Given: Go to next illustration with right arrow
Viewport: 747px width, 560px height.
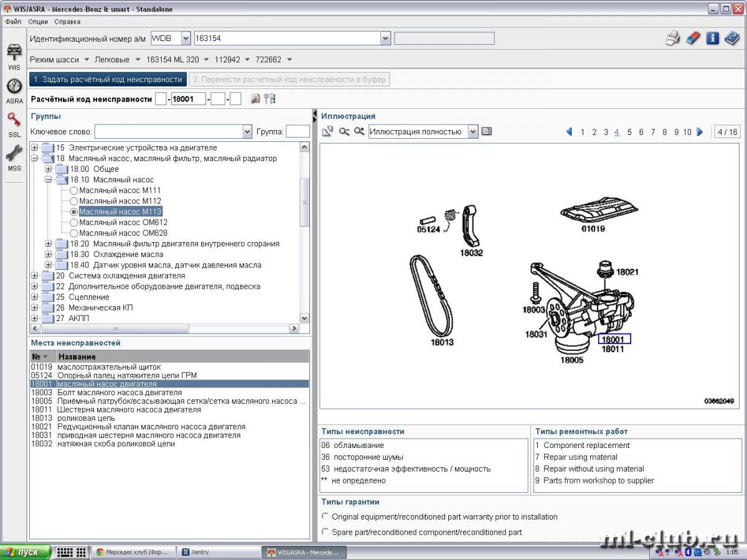Looking at the screenshot, I should coord(700,132).
